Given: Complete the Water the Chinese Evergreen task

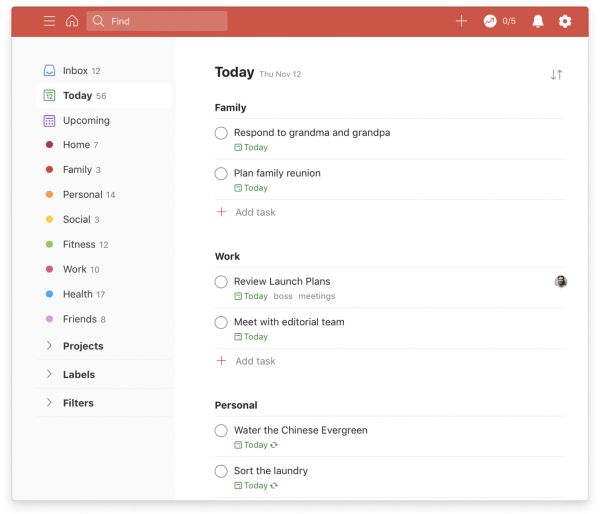Looking at the screenshot, I should [221, 431].
